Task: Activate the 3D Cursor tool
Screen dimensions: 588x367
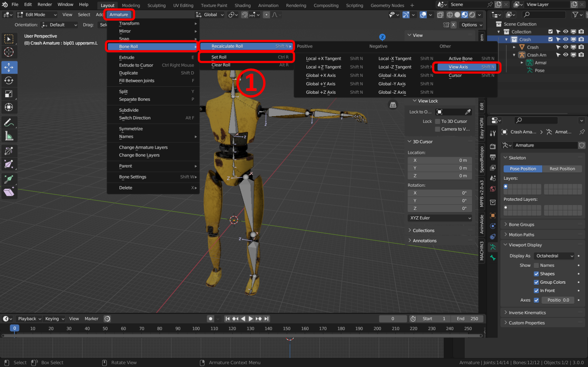Action: coord(9,52)
